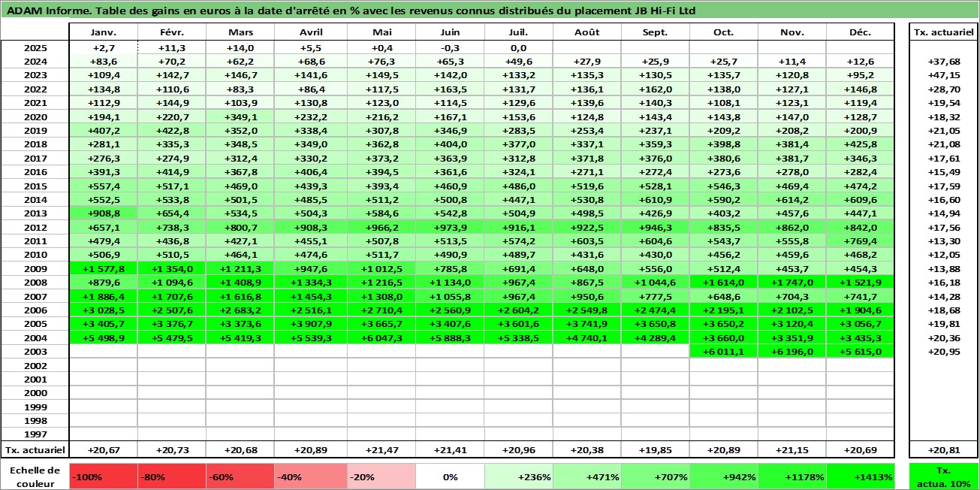Click overall actuarial rate +20,81
The width and height of the screenshot is (980, 490).
pyautogui.click(x=944, y=450)
